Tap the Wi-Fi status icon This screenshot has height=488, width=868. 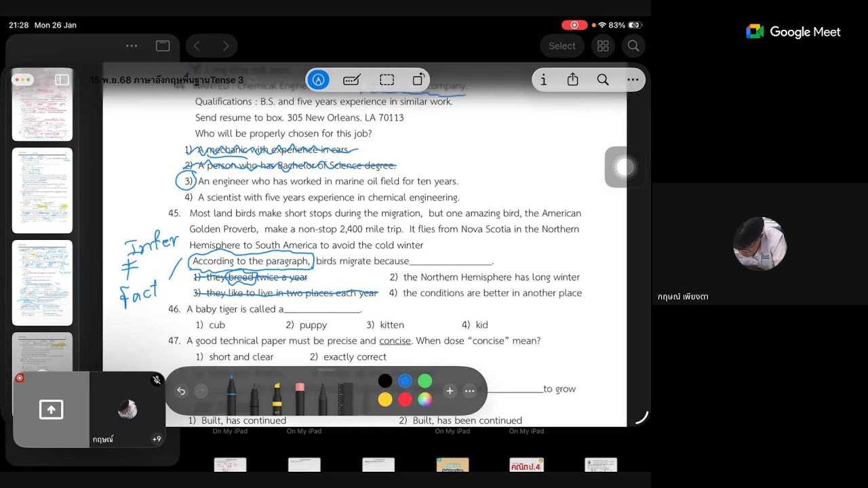(602, 25)
